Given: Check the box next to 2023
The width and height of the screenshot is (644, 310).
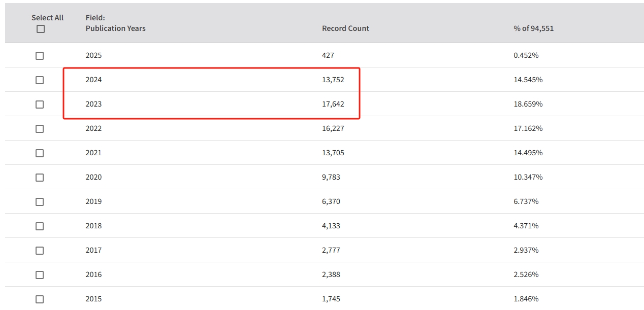Looking at the screenshot, I should 40,105.
